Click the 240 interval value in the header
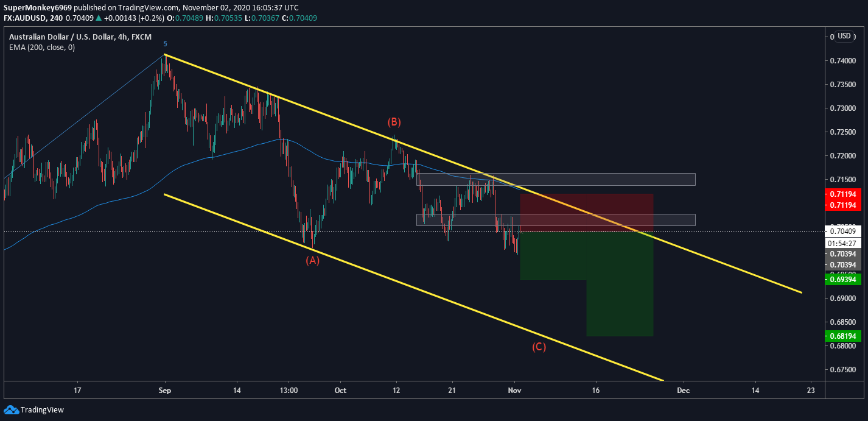The image size is (868, 421). (x=56, y=18)
